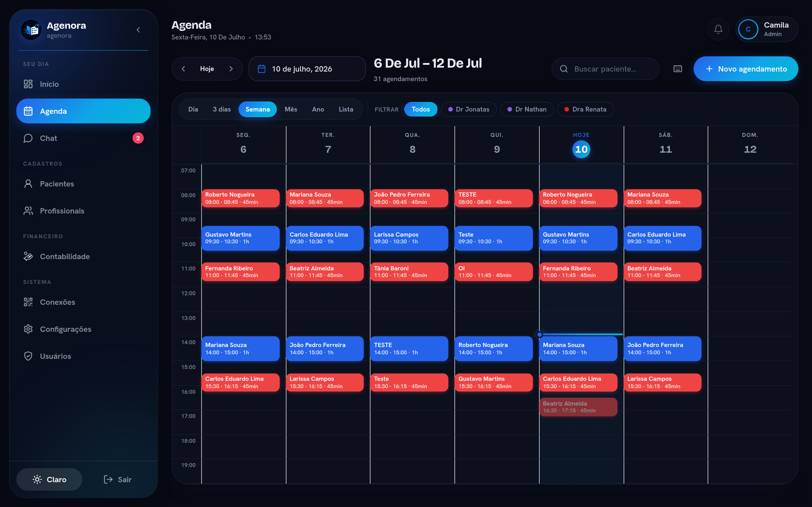
Task: Open the 10 de julho date picker
Action: pos(307,69)
